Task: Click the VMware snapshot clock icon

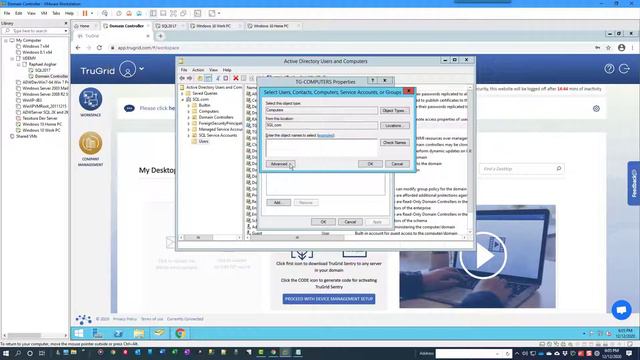Action: tap(119, 13)
